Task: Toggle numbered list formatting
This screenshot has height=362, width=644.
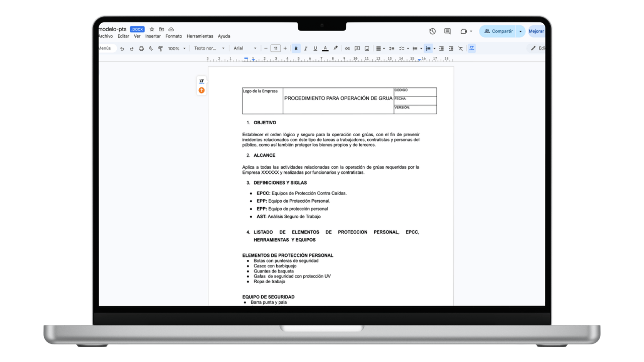Action: (x=429, y=48)
